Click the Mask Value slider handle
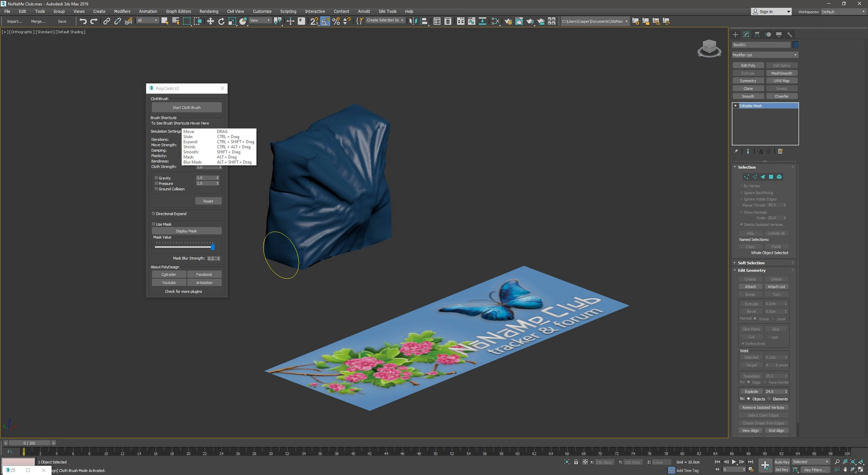868x475 pixels. 213,247
